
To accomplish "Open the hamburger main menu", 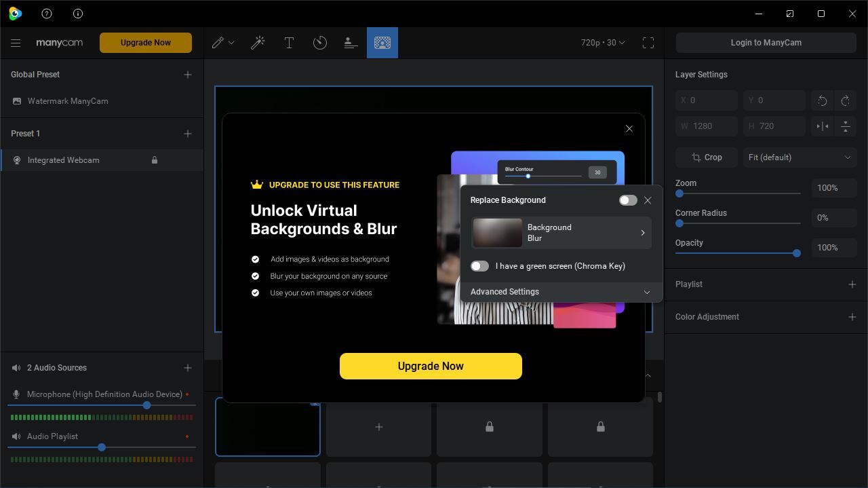I will click(16, 43).
